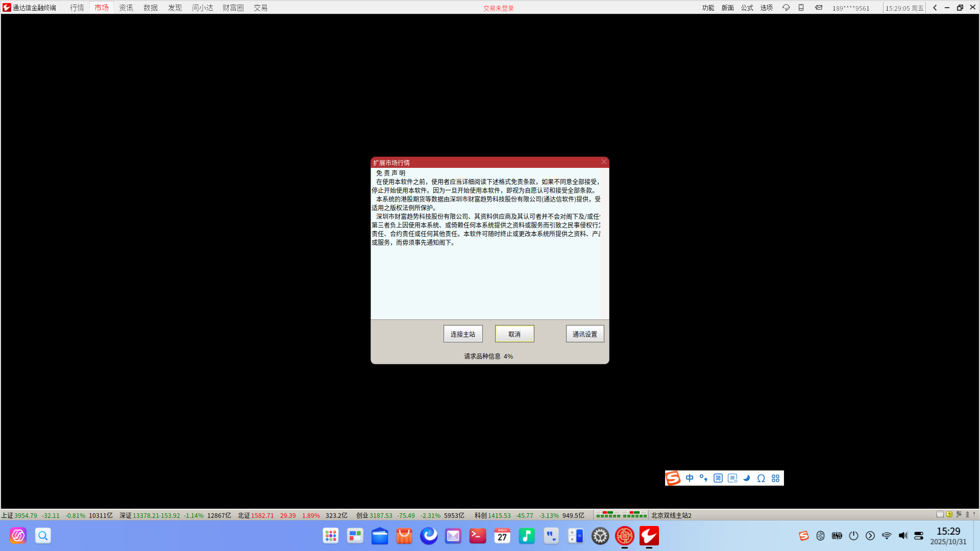
Task: Open 问小达 assistant
Action: click(203, 8)
